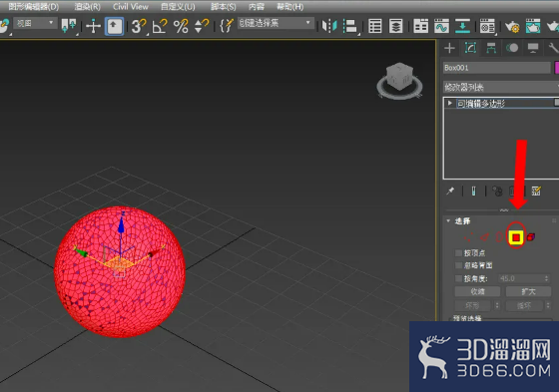Toggle the Angle Snap icon
This screenshot has width=559, height=392.
(160, 26)
